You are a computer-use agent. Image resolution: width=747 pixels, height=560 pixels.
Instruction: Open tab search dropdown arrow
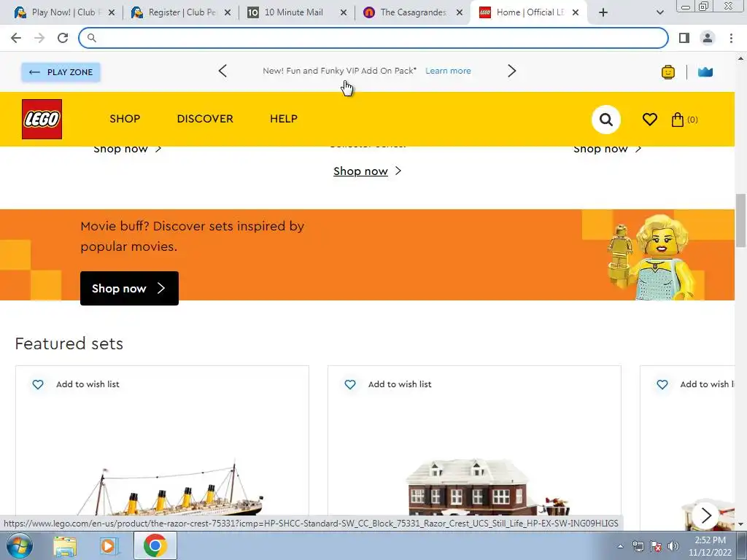659,12
